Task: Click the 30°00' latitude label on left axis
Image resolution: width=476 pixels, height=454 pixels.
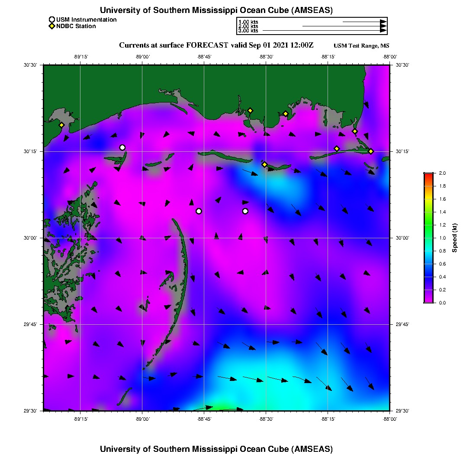Action: click(x=32, y=238)
